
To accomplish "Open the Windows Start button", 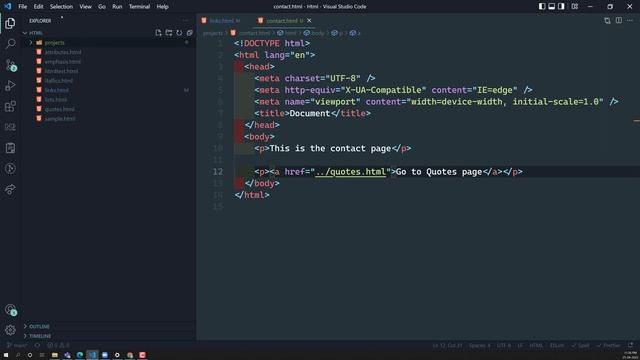I will (6, 355).
